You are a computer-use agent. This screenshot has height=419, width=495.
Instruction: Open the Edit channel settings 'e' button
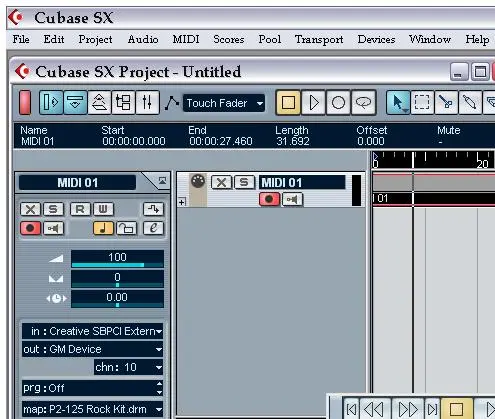(x=153, y=228)
